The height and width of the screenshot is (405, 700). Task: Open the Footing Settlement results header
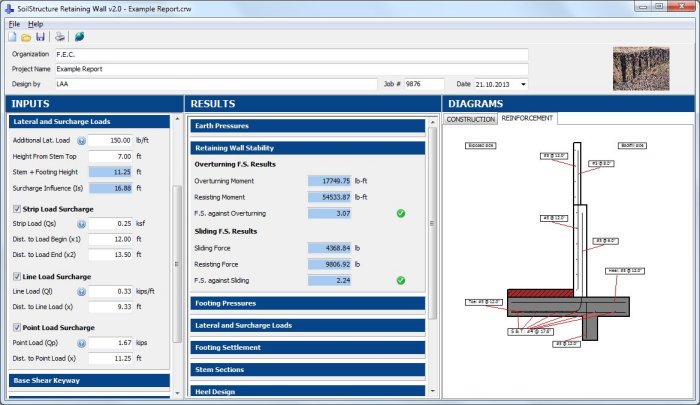(x=309, y=348)
